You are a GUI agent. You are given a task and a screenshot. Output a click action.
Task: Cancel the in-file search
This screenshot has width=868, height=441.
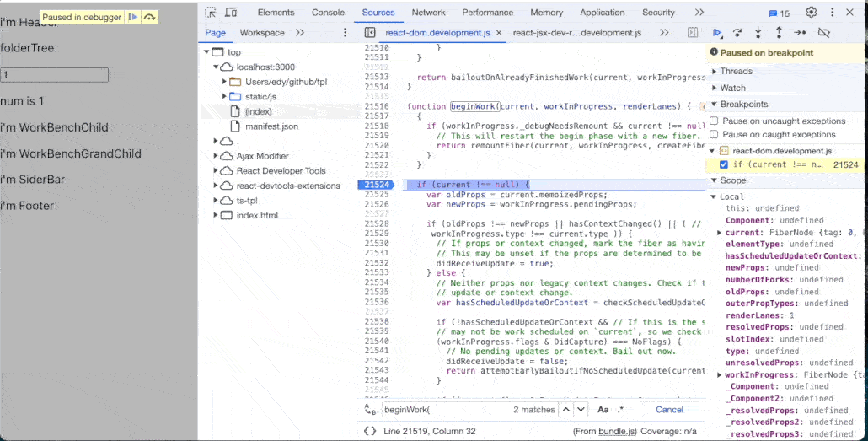[669, 410]
